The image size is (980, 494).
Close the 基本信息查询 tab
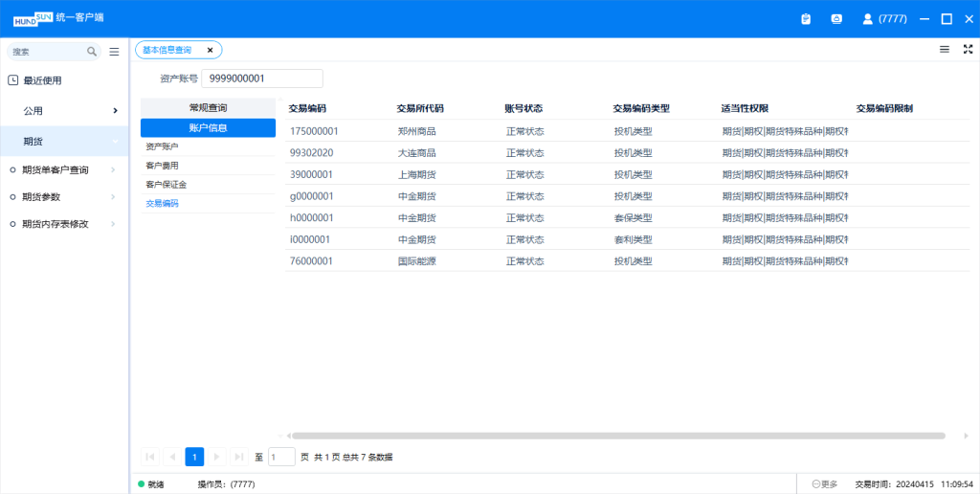[211, 50]
